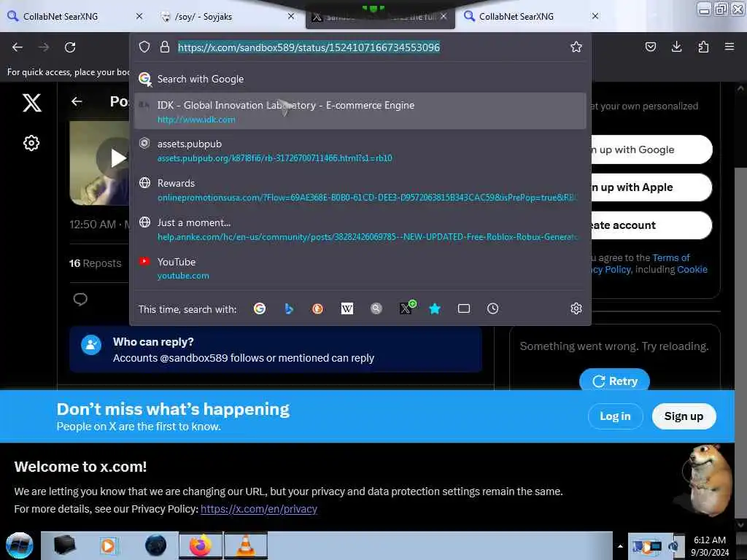Screen dimensions: 747x560
Task: Open the Rewards suggestion
Action: click(360, 190)
